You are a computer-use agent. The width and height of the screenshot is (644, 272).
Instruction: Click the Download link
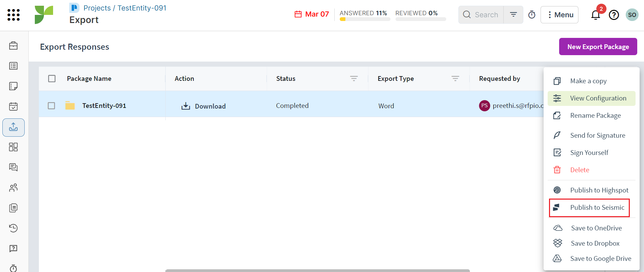tap(210, 106)
